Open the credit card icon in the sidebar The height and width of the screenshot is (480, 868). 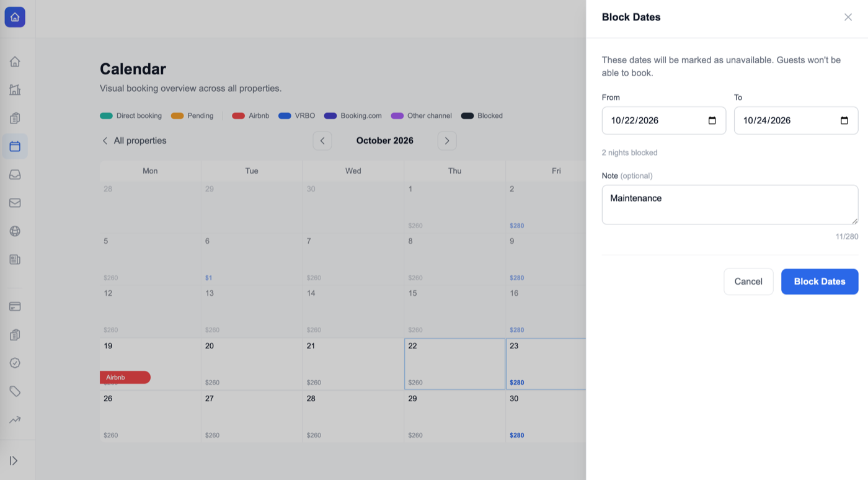(15, 306)
